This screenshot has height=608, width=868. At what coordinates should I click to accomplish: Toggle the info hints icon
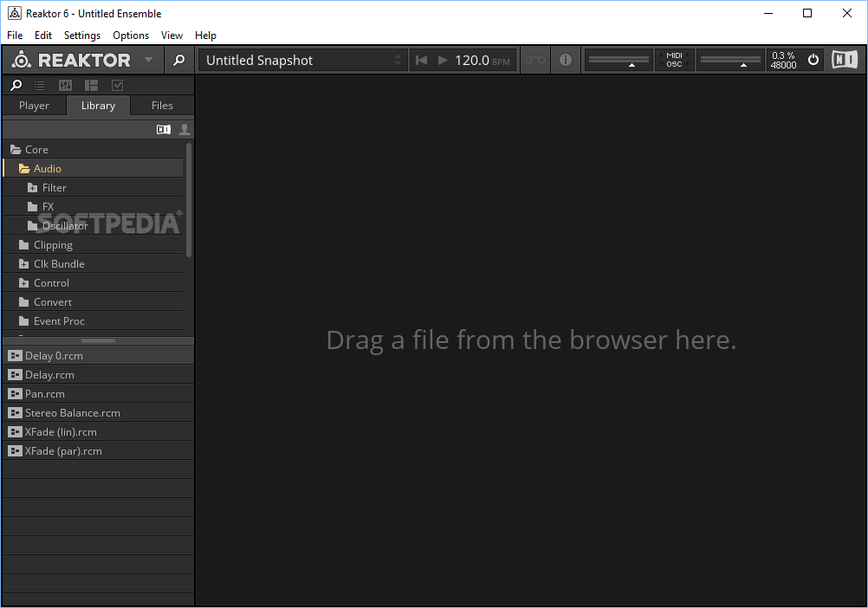coord(565,60)
